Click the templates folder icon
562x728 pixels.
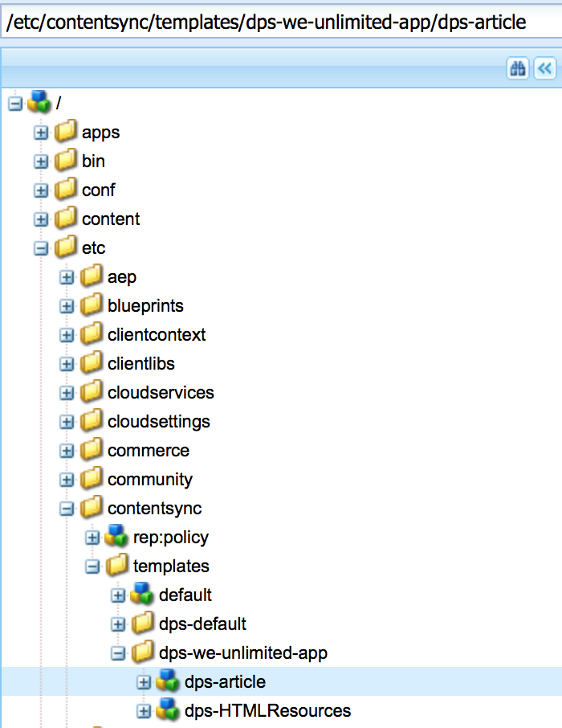click(x=117, y=565)
